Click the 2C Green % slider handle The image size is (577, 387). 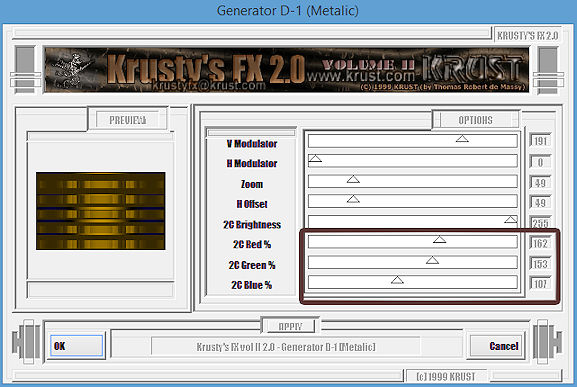click(432, 260)
